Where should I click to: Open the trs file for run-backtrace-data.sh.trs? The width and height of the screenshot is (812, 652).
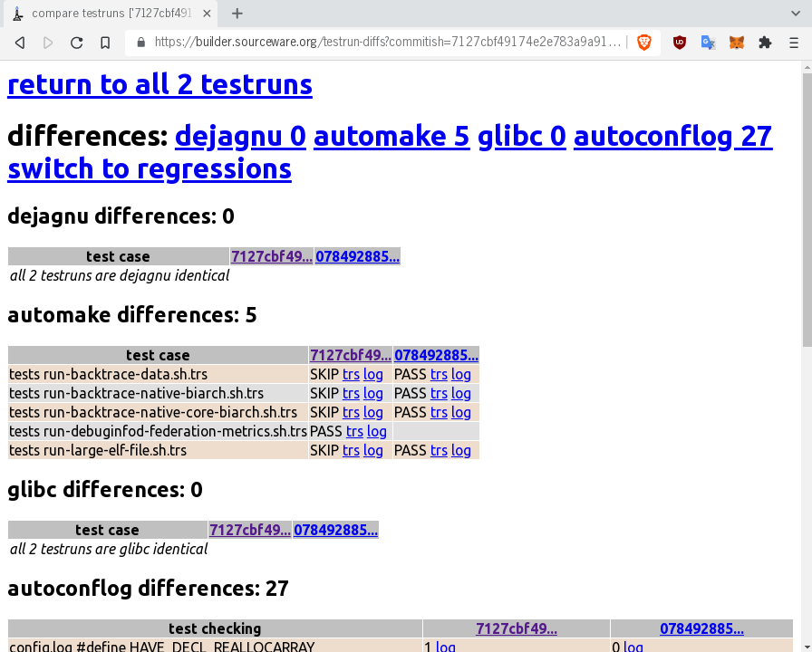(x=351, y=374)
